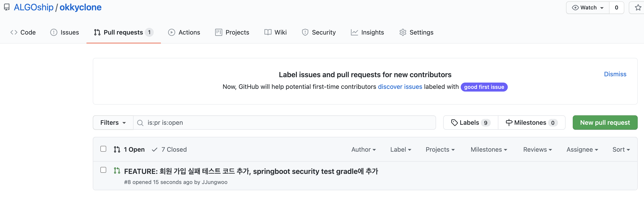
Task: Go to the Actions tab
Action: [x=184, y=32]
